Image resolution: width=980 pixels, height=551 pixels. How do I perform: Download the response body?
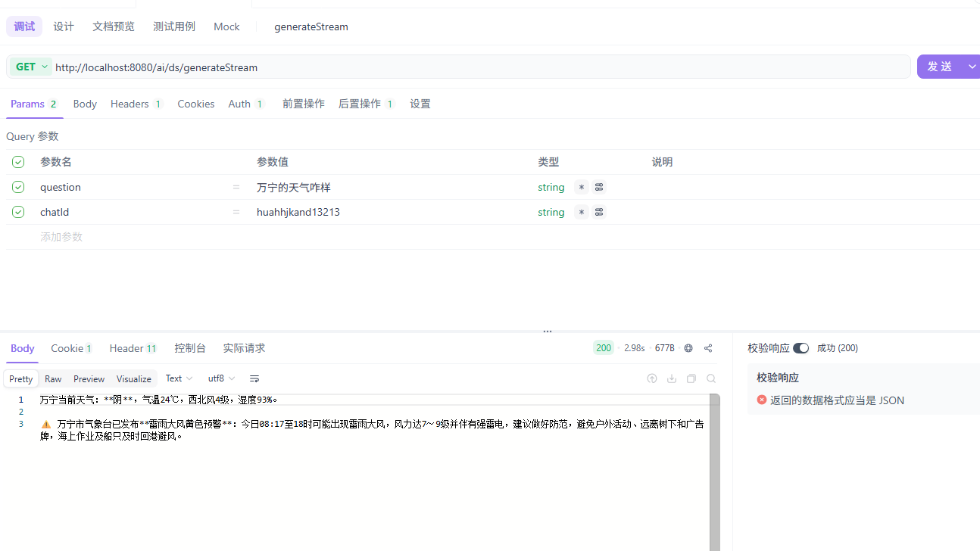coord(672,378)
